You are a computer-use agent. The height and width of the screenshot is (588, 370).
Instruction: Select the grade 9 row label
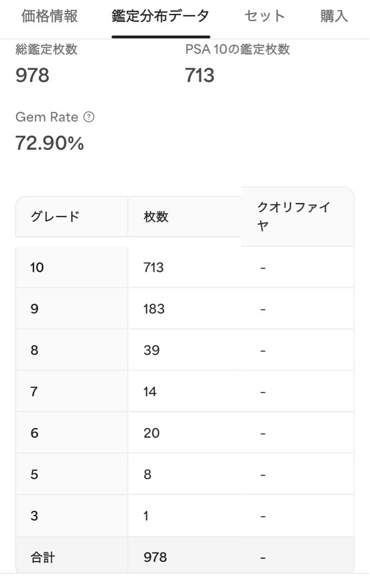click(x=34, y=309)
